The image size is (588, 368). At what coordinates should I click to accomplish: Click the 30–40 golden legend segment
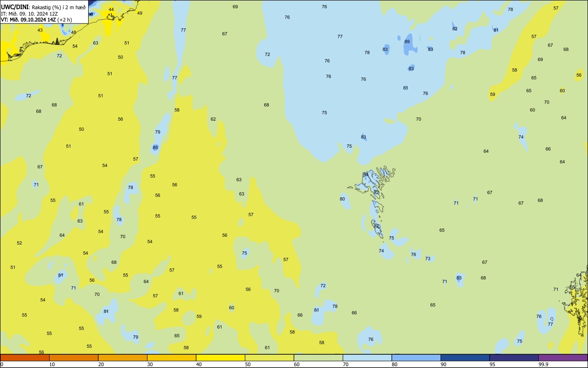coord(171,357)
